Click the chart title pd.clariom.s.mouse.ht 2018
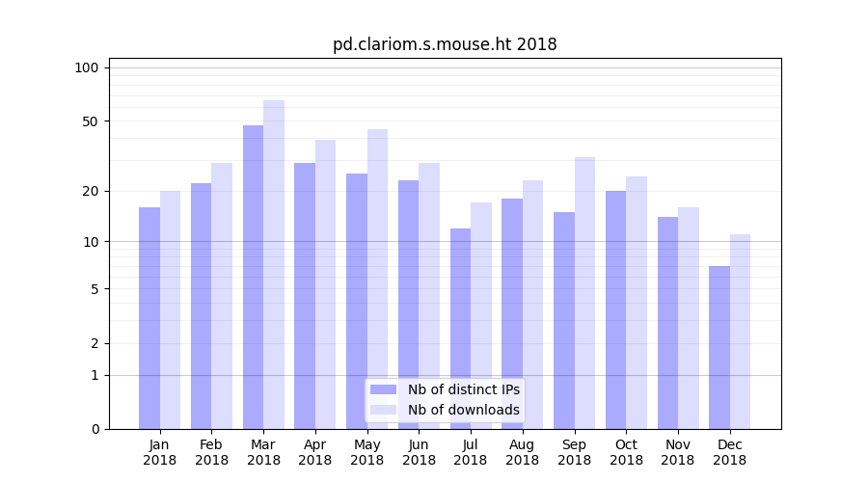This screenshot has height=482, width=868. [445, 44]
